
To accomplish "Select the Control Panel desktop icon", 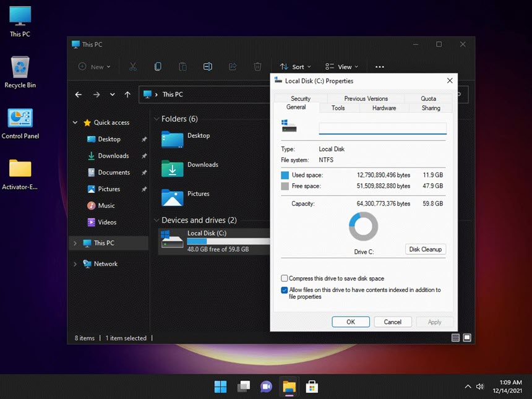I will tap(20, 124).
